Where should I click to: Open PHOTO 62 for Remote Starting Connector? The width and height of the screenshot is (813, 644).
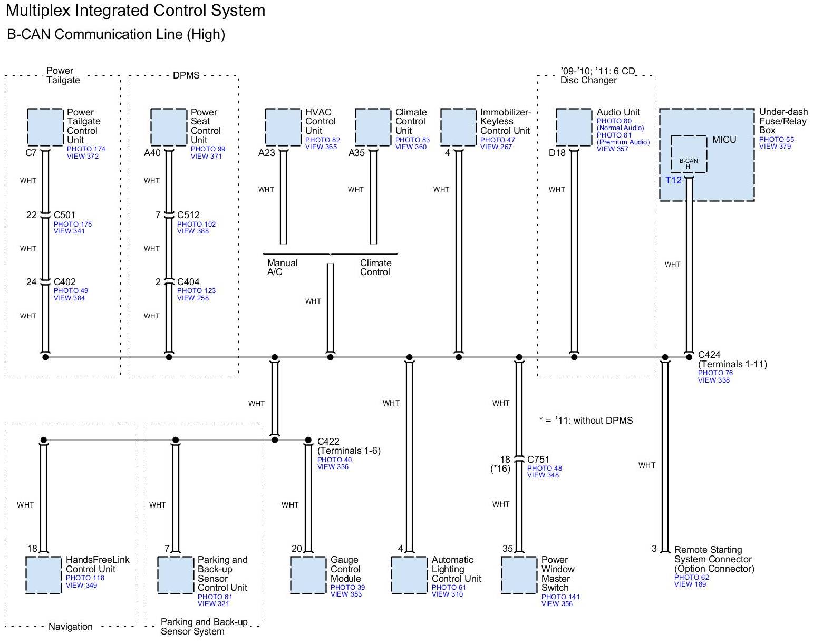pyautogui.click(x=691, y=577)
